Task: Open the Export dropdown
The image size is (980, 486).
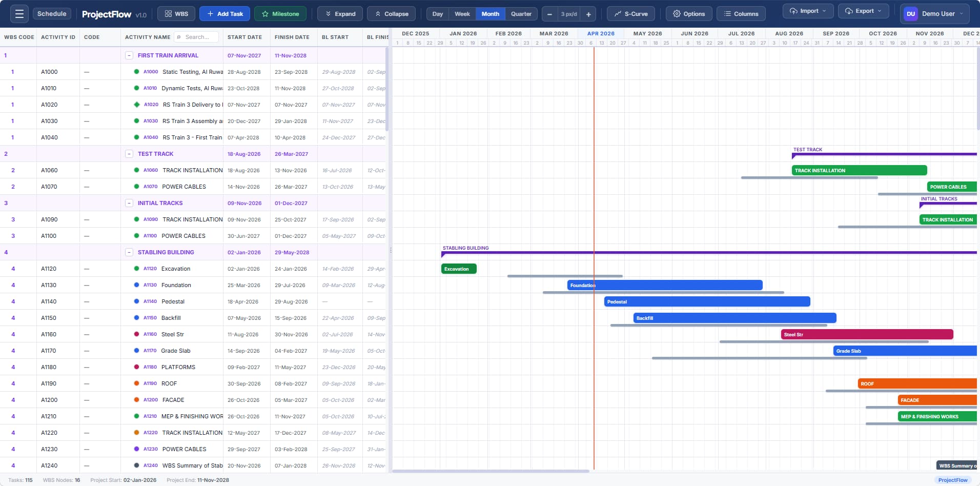Action: pyautogui.click(x=863, y=10)
